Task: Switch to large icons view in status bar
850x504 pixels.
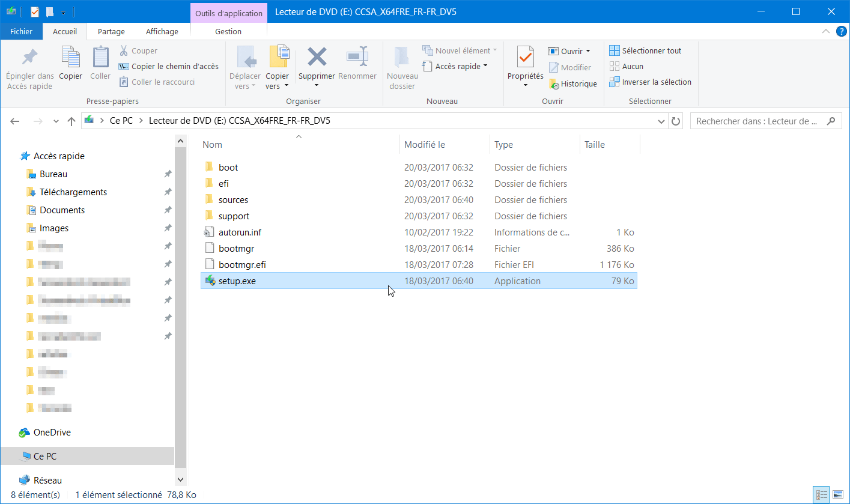Action: pos(837,495)
